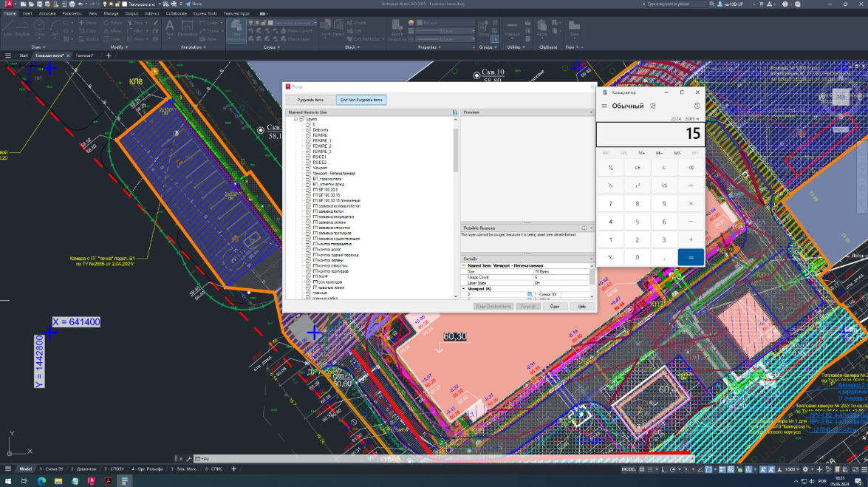Collapse the Layers tree node
Screen dimensions: 868x487
coord(295,119)
